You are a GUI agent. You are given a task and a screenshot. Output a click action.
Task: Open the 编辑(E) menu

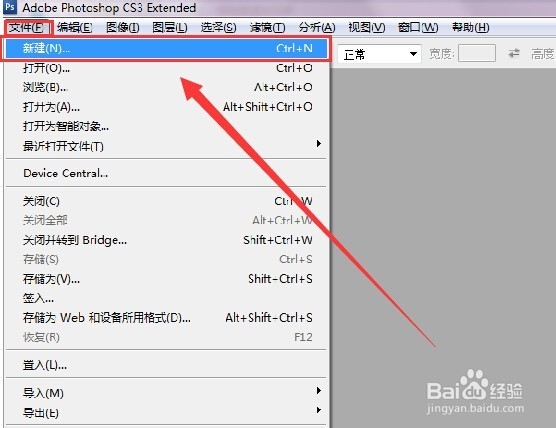tap(74, 27)
